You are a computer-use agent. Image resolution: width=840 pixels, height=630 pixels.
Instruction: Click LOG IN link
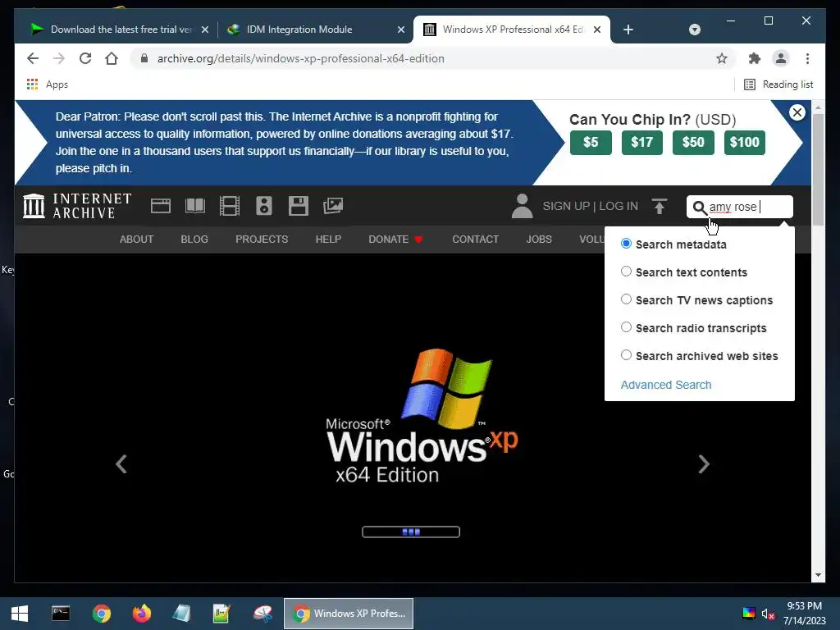[619, 206]
